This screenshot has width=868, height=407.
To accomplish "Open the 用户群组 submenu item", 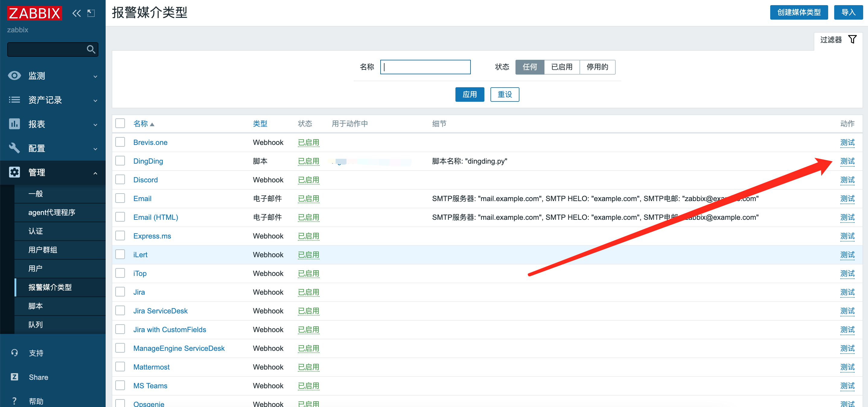I will (x=60, y=250).
